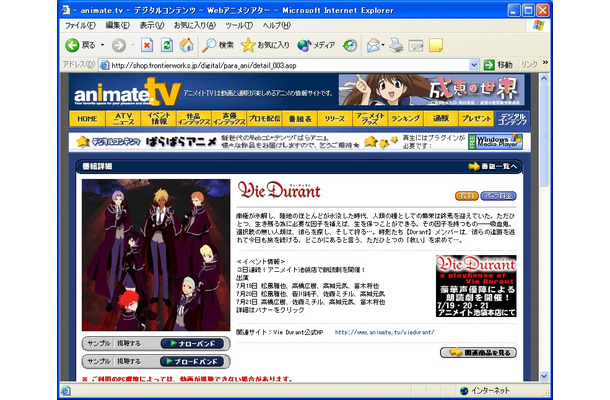Image resolution: width=610 pixels, height=400 pixels.
Task: Go to the Home page via the house icon
Action: (186, 46)
